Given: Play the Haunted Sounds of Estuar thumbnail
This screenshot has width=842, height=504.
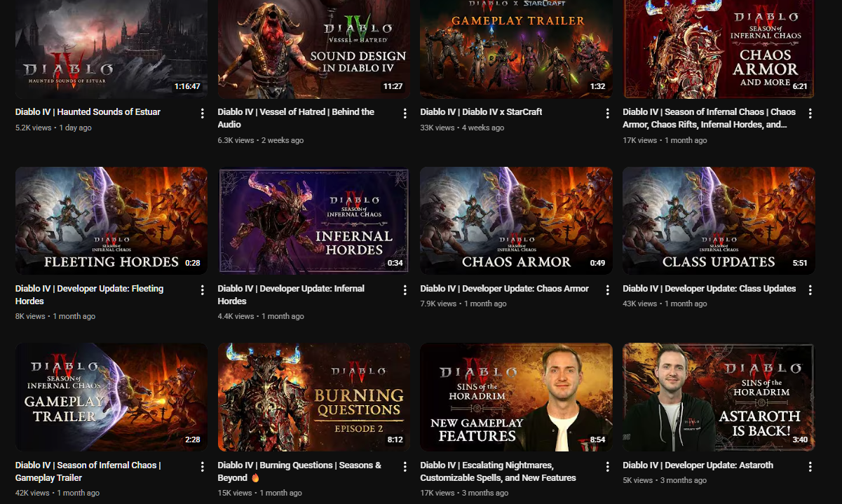Looking at the screenshot, I should (x=111, y=49).
